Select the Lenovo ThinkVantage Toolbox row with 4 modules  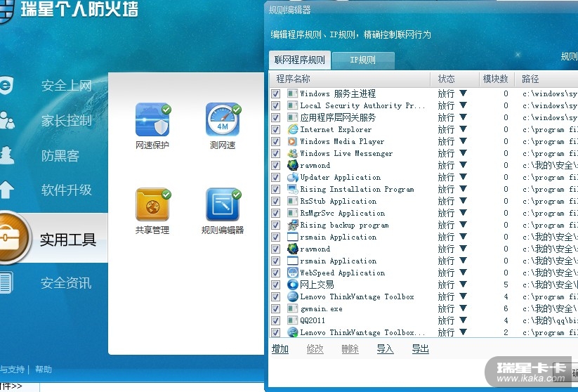click(x=357, y=296)
